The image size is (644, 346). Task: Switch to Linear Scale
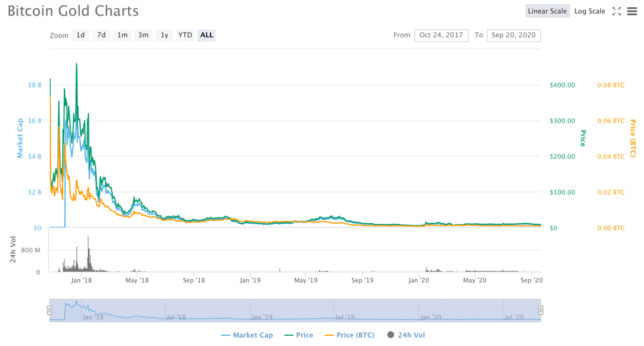point(547,11)
